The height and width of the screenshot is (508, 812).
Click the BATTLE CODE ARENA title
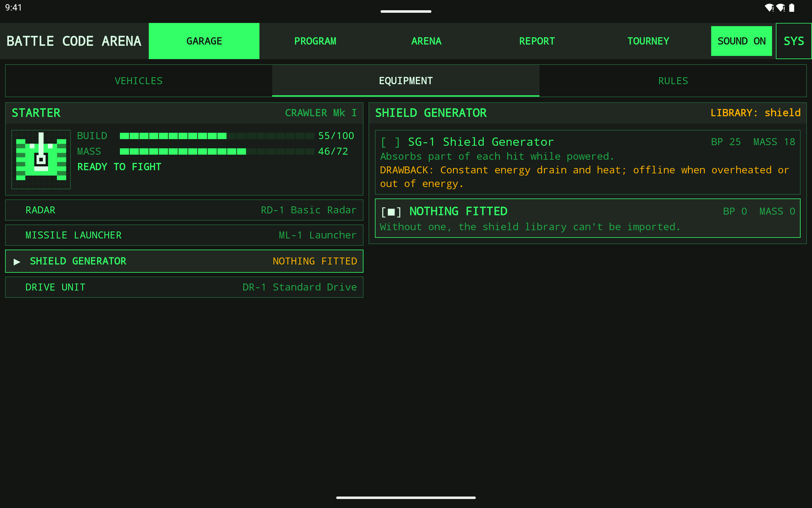click(x=74, y=41)
